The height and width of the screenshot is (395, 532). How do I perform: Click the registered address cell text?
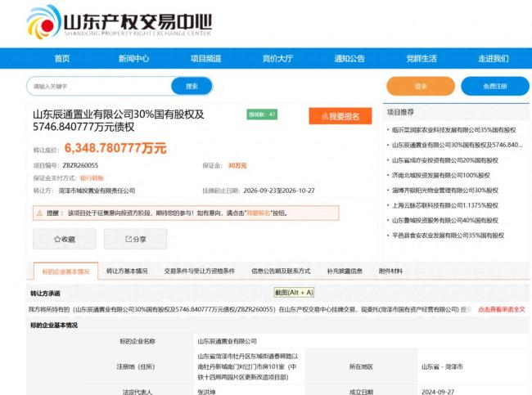click(x=248, y=366)
